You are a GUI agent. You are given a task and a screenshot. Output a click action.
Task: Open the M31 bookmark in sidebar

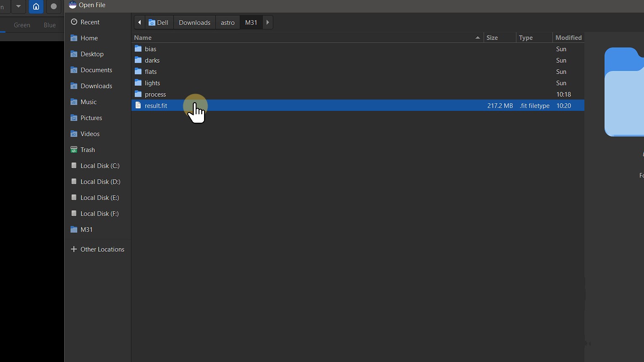pyautogui.click(x=86, y=230)
